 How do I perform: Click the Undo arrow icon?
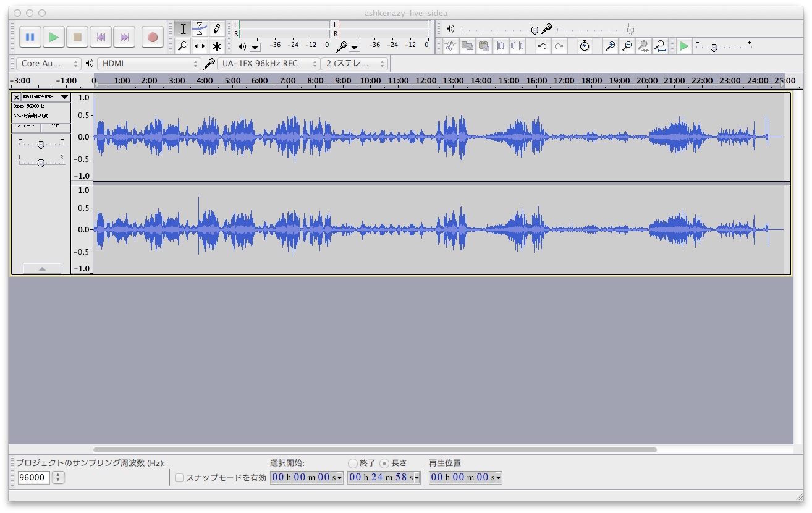(x=543, y=46)
